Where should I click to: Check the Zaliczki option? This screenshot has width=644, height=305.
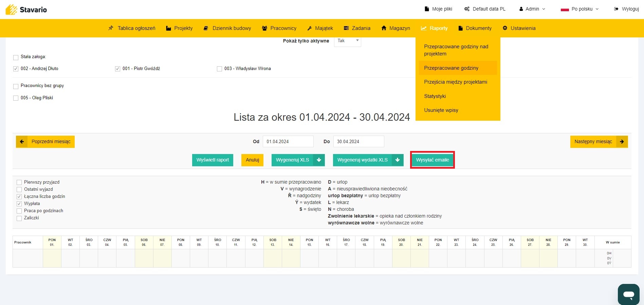(19, 218)
